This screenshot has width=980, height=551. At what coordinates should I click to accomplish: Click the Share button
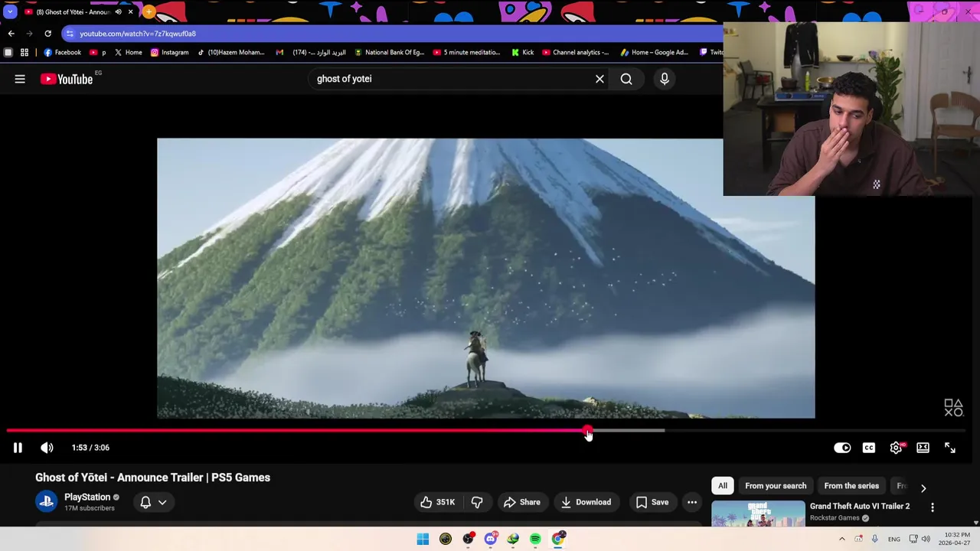coord(521,502)
